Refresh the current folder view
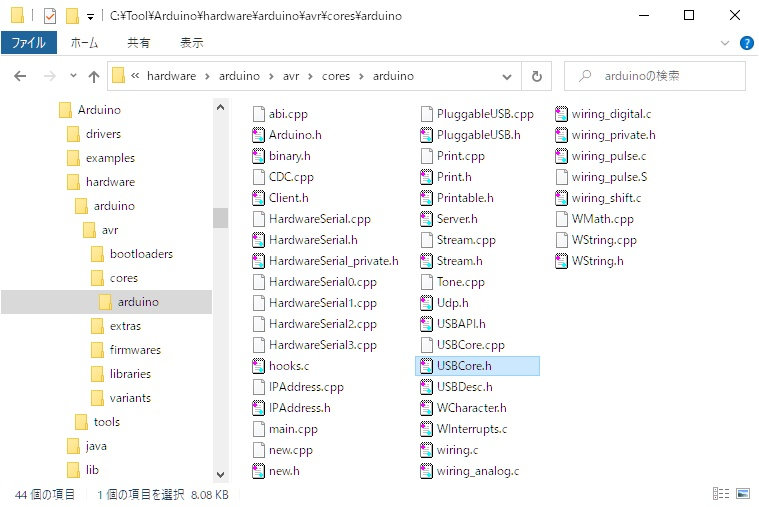The height and width of the screenshot is (507, 759). (536, 76)
